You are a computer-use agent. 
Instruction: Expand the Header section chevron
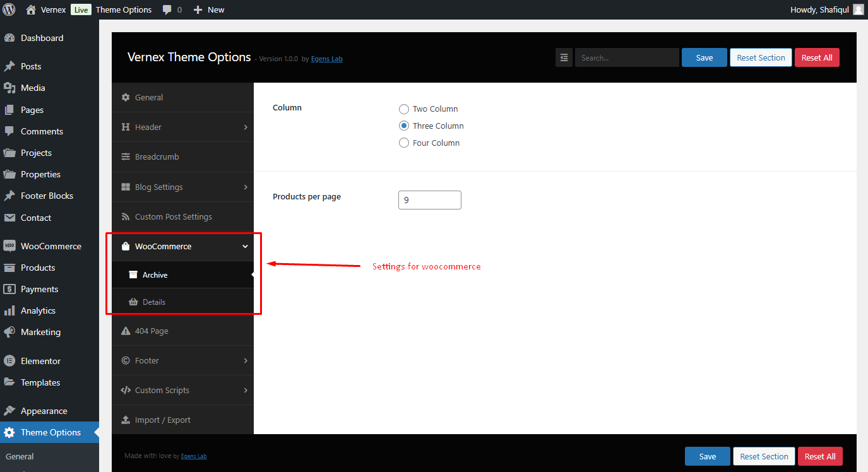click(246, 127)
